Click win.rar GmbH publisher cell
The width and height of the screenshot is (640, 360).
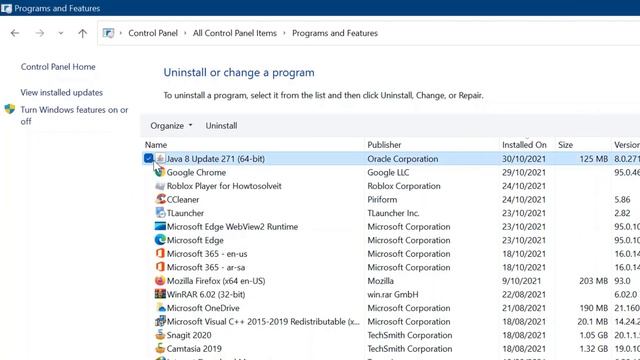point(393,294)
